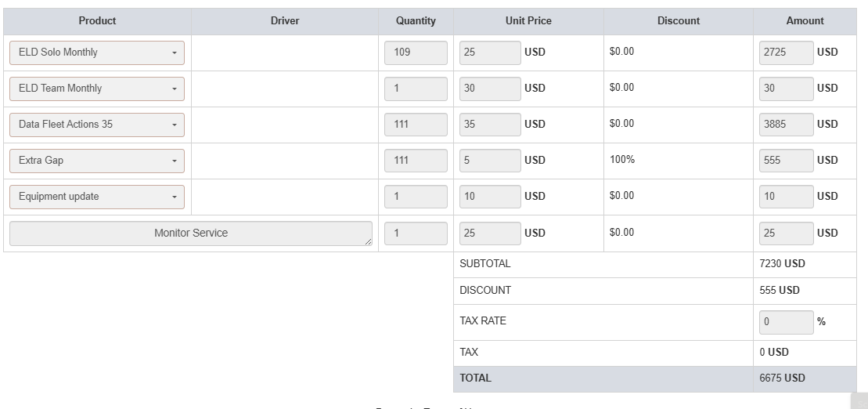Select the ELD Team Monthly unit price field
868x409 pixels.
click(489, 89)
